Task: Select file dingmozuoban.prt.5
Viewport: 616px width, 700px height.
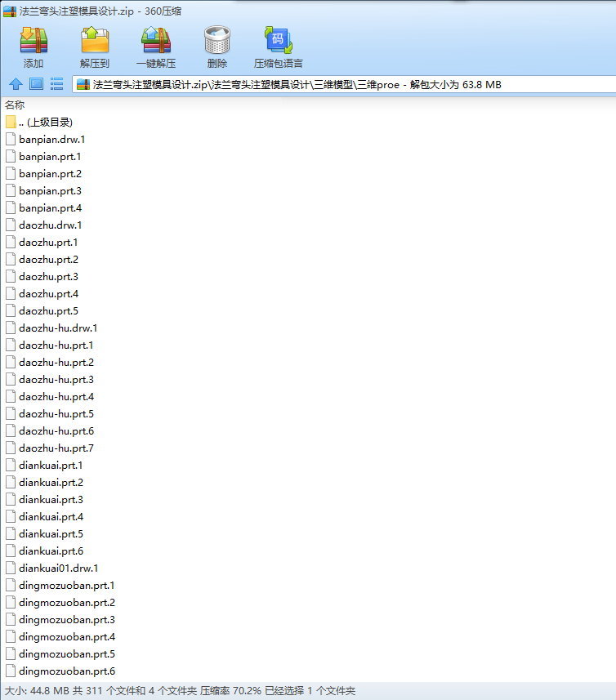Action: click(x=60, y=653)
